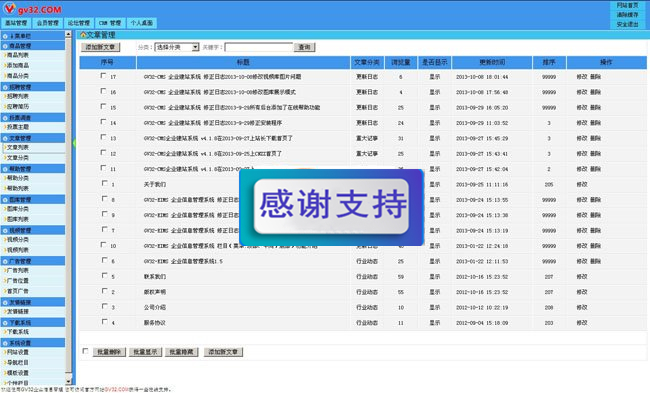Screen dimensions: 650x393
Task: Open 商品列表 in the sidebar
Action: coord(18,55)
